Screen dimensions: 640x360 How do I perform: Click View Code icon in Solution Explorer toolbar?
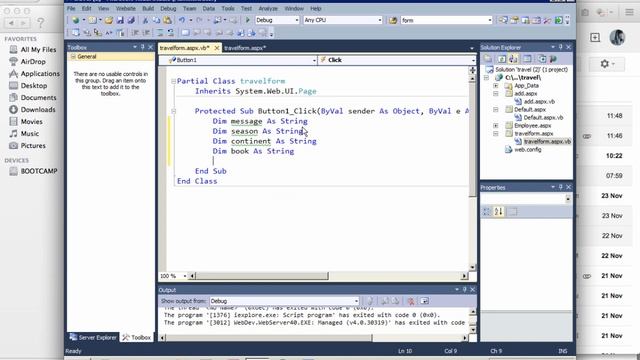tap(527, 59)
